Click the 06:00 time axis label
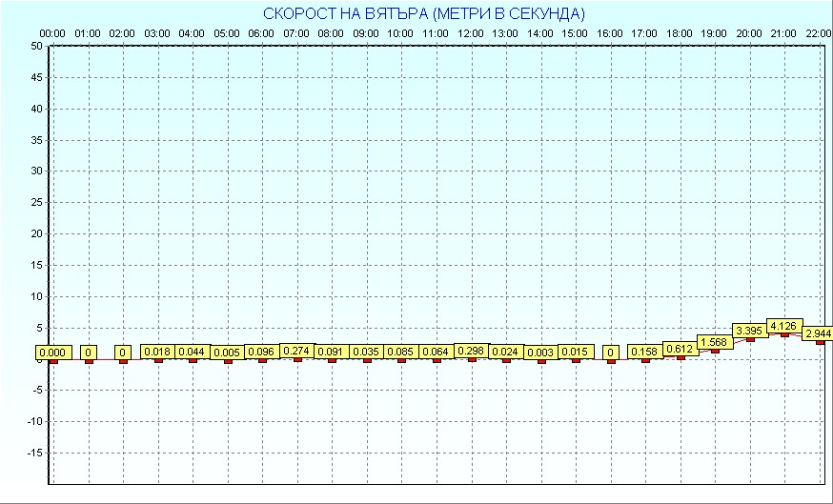 tap(261, 33)
